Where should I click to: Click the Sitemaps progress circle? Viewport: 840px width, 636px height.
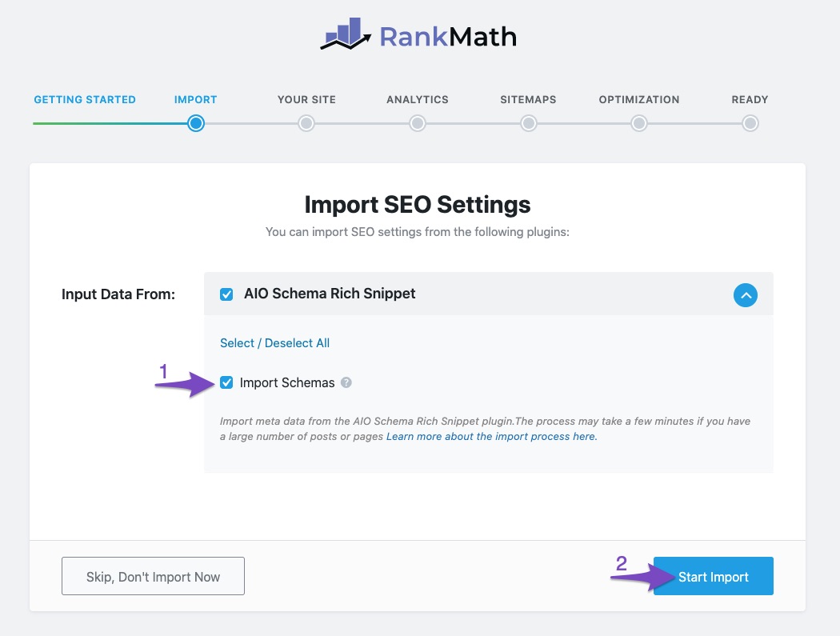tap(528, 123)
